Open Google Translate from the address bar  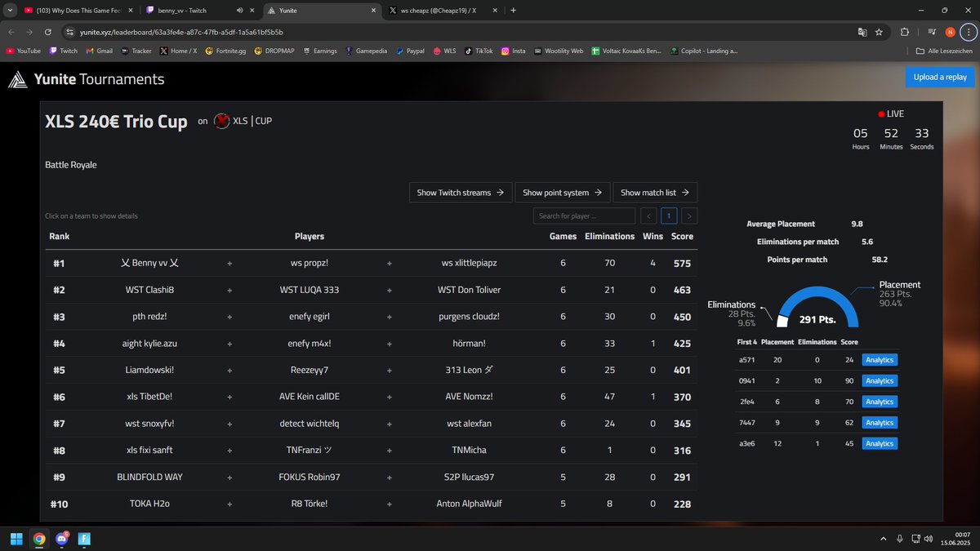tap(862, 31)
